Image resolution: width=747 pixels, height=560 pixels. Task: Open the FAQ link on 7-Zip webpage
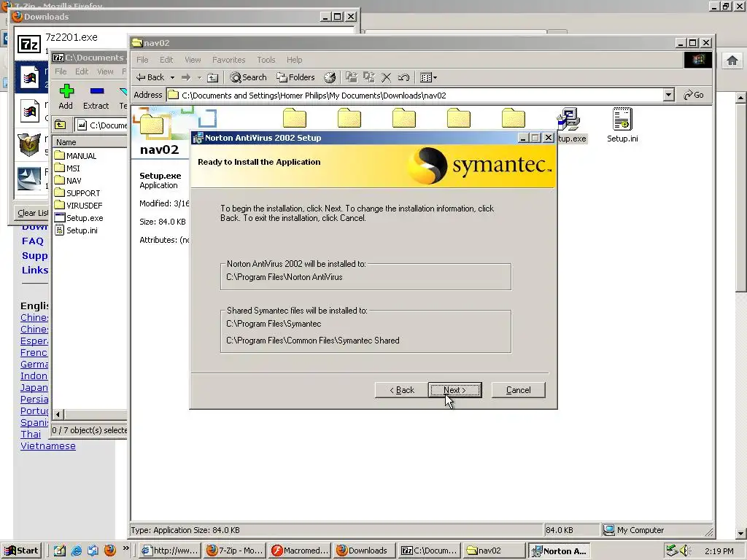32,241
